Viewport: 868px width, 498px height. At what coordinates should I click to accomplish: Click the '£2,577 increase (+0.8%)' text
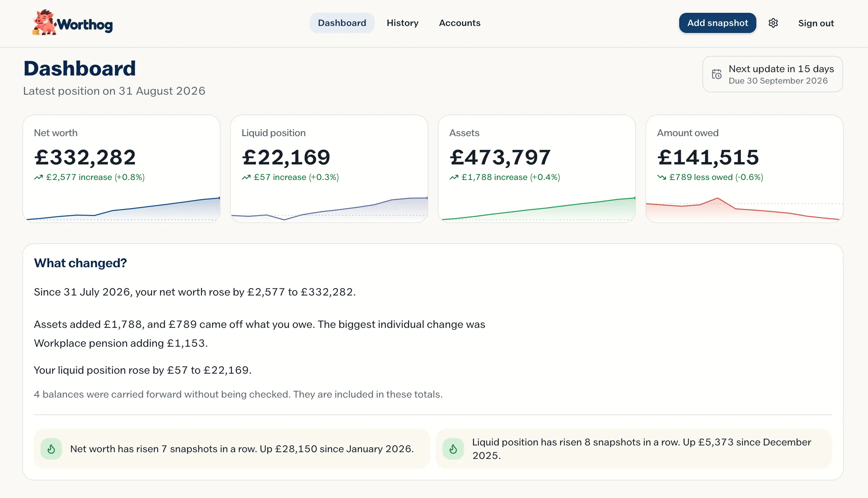[95, 177]
